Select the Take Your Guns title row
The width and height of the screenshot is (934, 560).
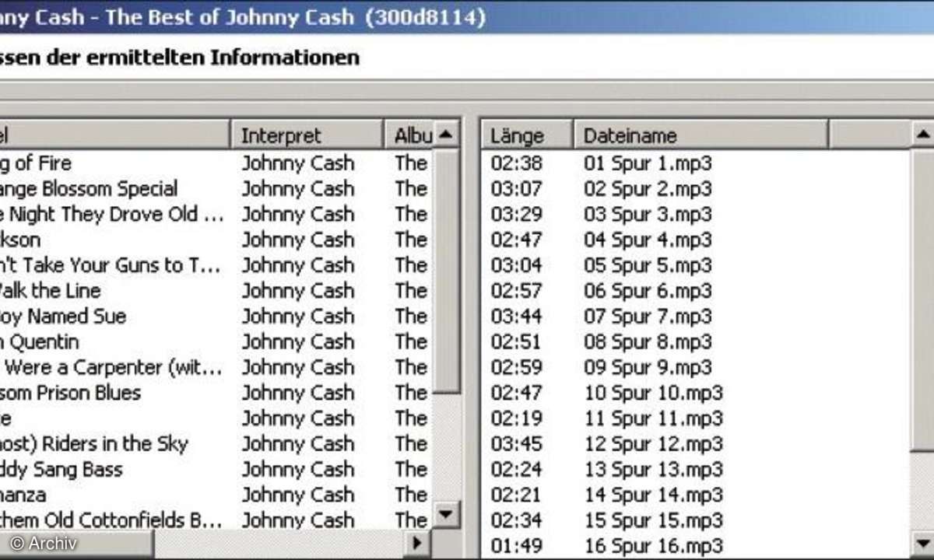(111, 265)
